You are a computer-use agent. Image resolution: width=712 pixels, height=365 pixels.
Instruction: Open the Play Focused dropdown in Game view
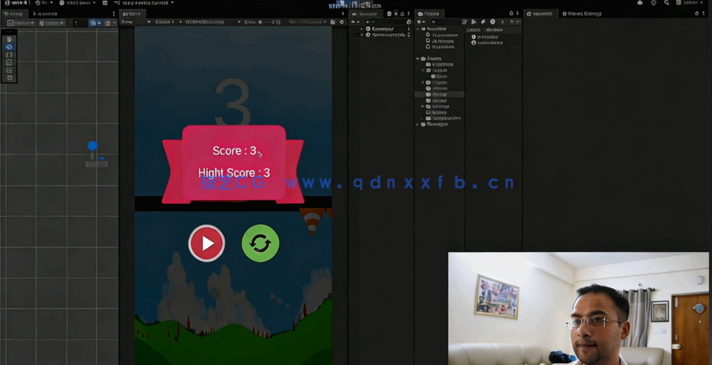point(307,22)
